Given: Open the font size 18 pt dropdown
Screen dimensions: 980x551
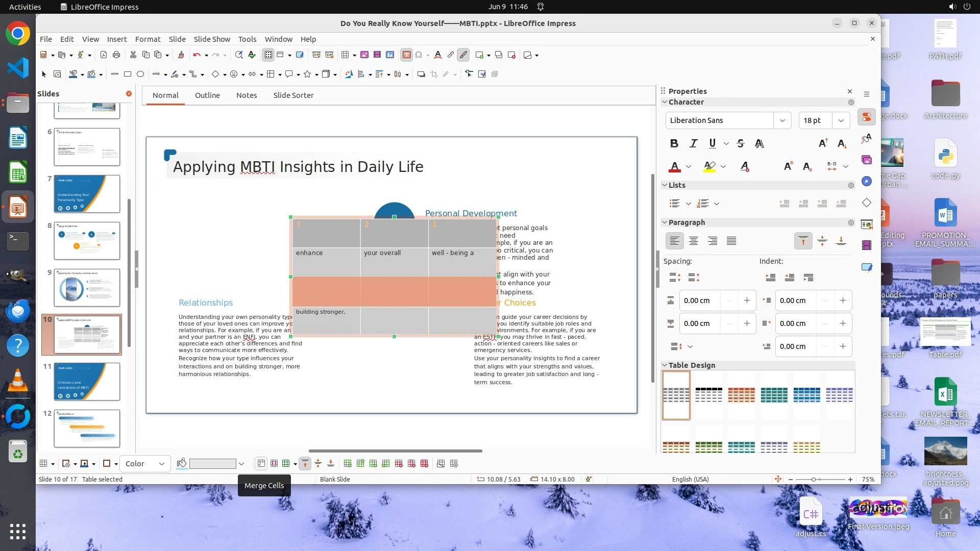Looking at the screenshot, I should (x=841, y=120).
